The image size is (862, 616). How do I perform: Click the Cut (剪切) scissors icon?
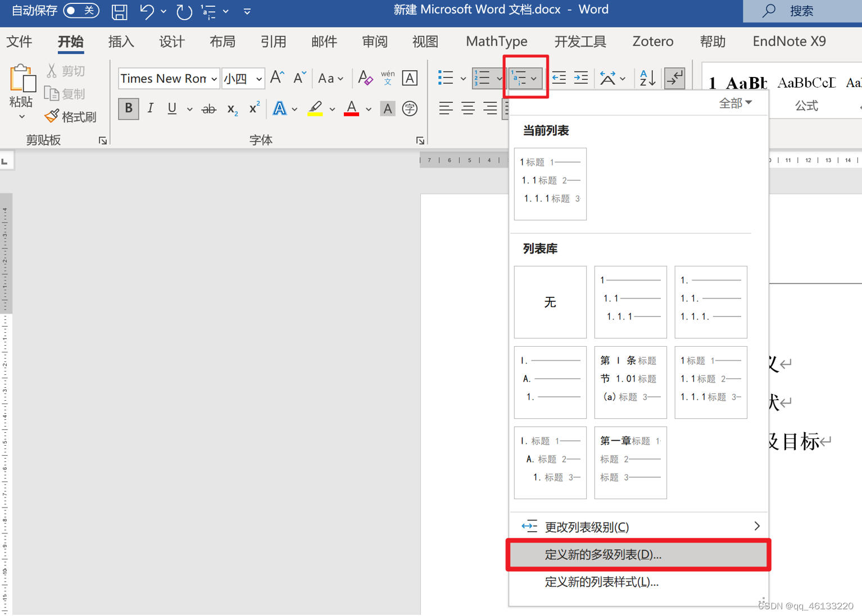(52, 71)
